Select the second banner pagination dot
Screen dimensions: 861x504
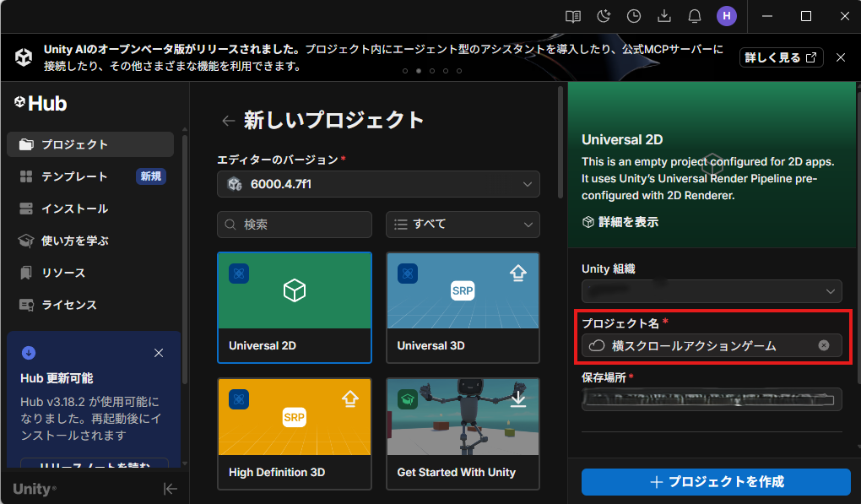[419, 71]
